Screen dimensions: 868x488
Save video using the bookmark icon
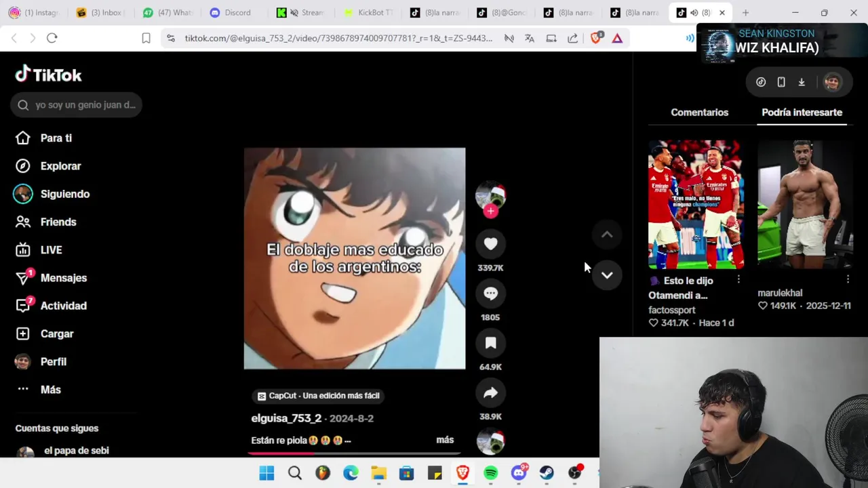pyautogui.click(x=490, y=343)
